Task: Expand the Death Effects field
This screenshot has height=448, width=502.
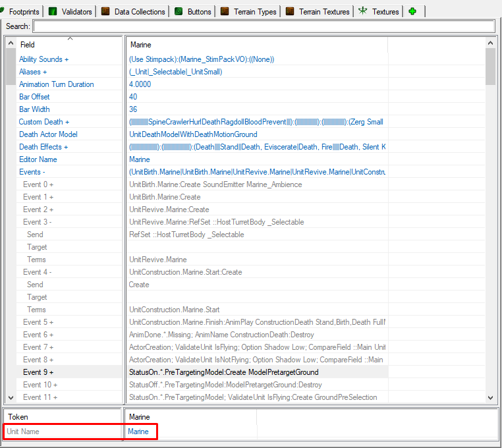Action: click(66, 147)
